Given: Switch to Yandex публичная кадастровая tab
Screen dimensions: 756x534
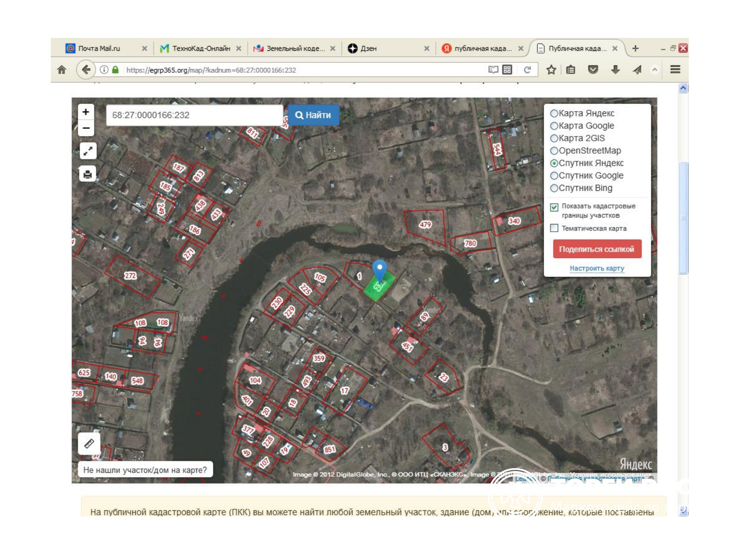Looking at the screenshot, I should [483, 49].
